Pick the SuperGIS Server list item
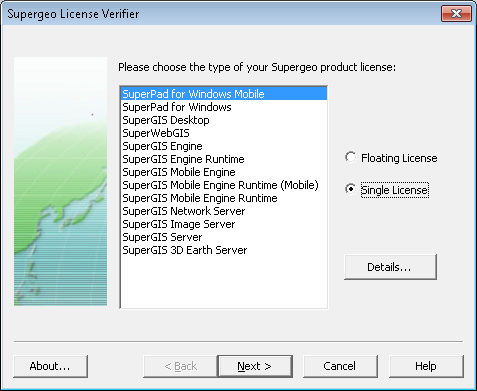The image size is (477, 391). point(224,237)
